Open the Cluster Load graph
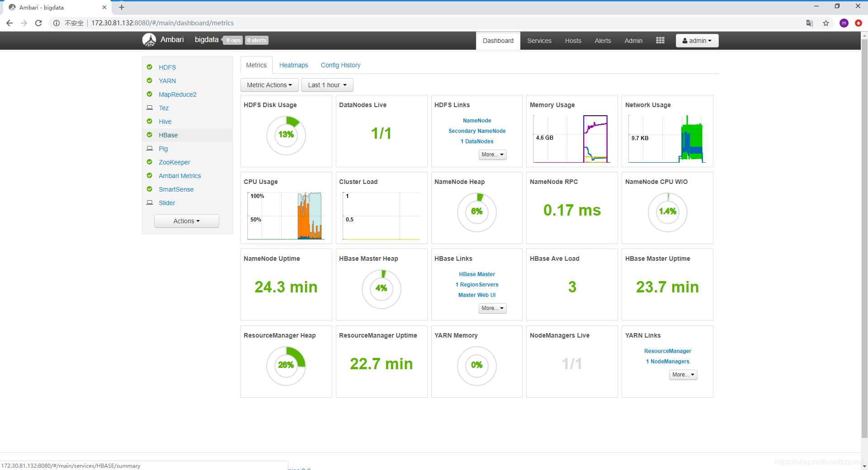The width and height of the screenshot is (868, 470). (381, 216)
